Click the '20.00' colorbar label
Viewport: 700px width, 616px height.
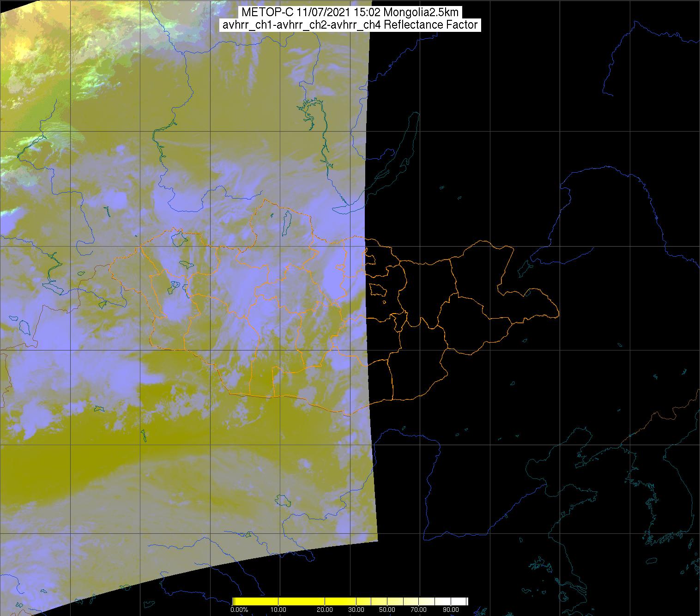[x=325, y=610]
